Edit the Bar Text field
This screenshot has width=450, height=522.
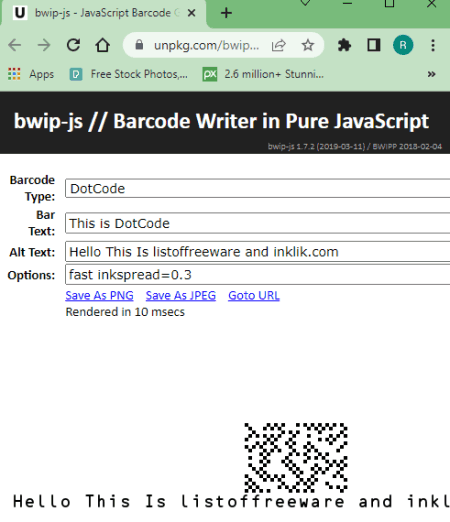tap(257, 223)
